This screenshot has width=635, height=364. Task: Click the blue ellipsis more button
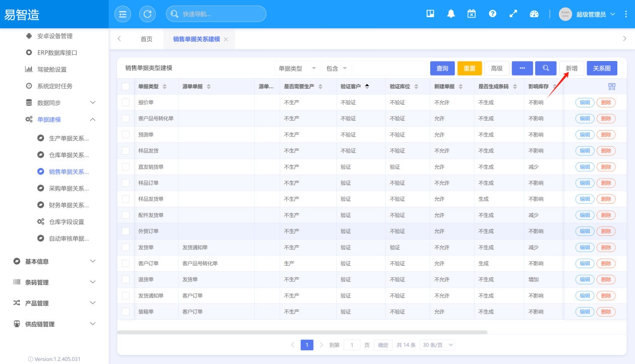click(x=522, y=69)
